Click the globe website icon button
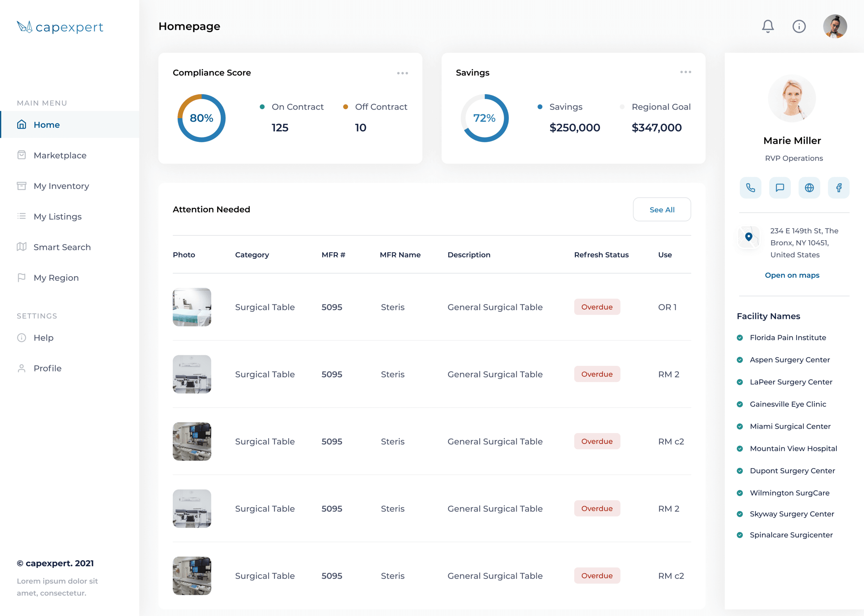 pyautogui.click(x=809, y=188)
